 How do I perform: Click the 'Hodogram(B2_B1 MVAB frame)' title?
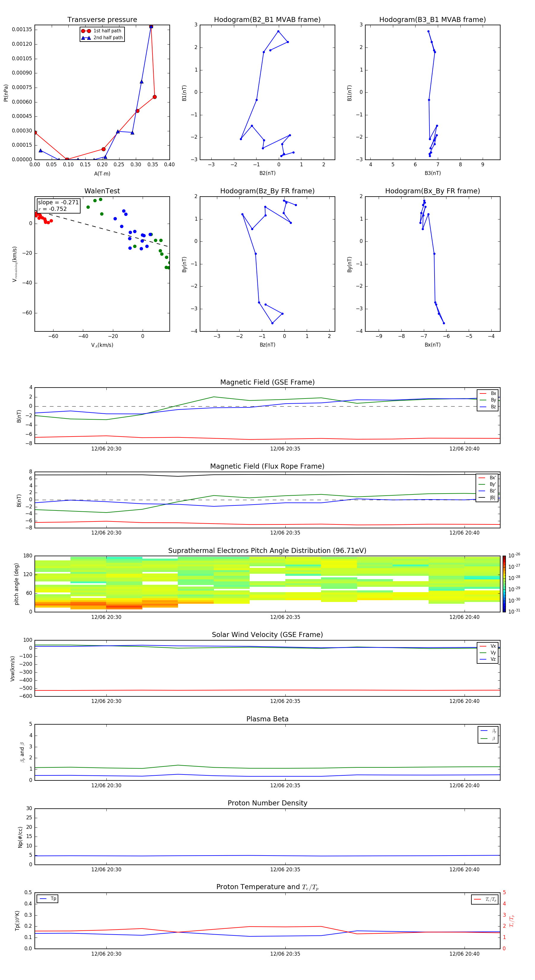[x=267, y=19]
